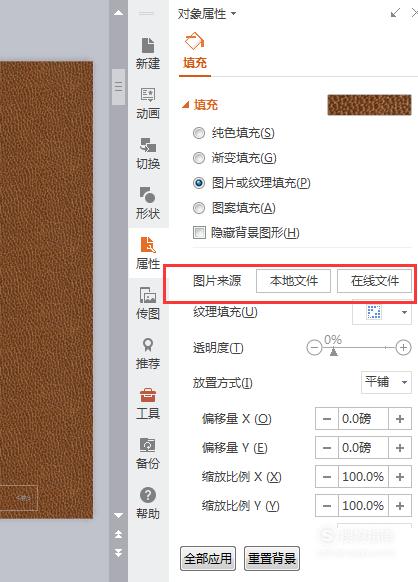The image size is (418, 582).
Task: Decrease 偏移量 X value
Action: pos(327,419)
